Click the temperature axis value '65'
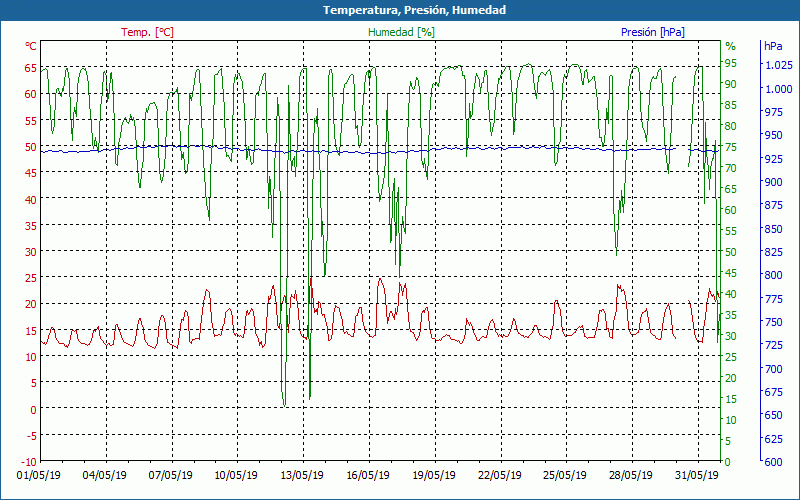The width and height of the screenshot is (800, 500). 31,68
